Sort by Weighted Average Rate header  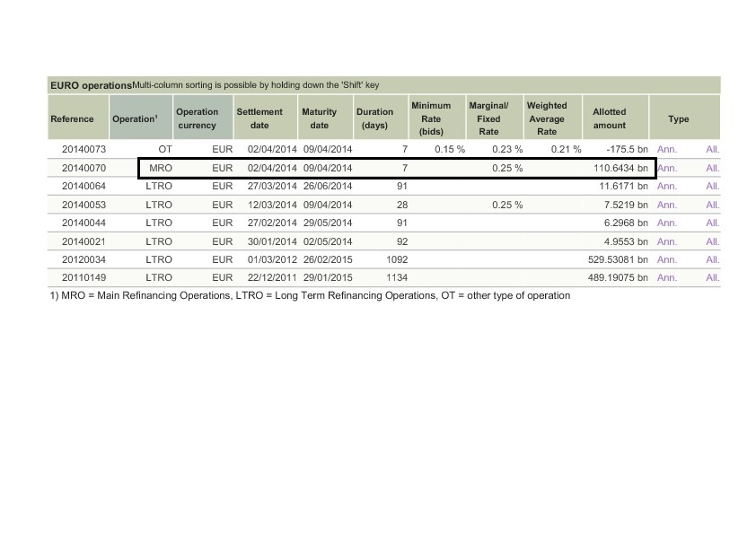click(x=553, y=118)
